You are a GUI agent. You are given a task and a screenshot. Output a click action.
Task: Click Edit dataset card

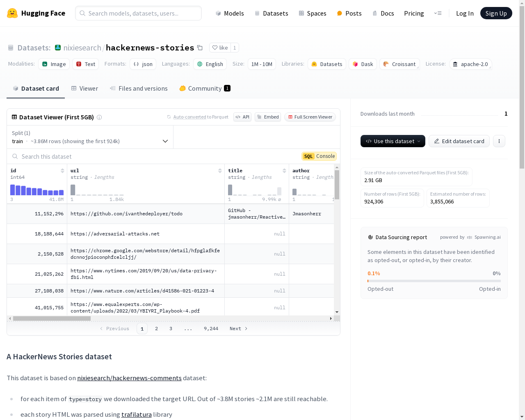click(x=459, y=141)
